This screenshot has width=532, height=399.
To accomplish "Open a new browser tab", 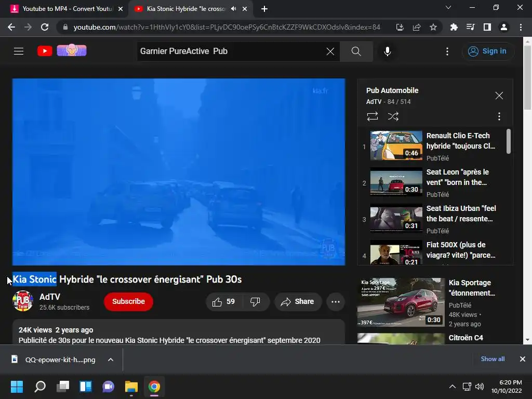I will click(x=264, y=9).
